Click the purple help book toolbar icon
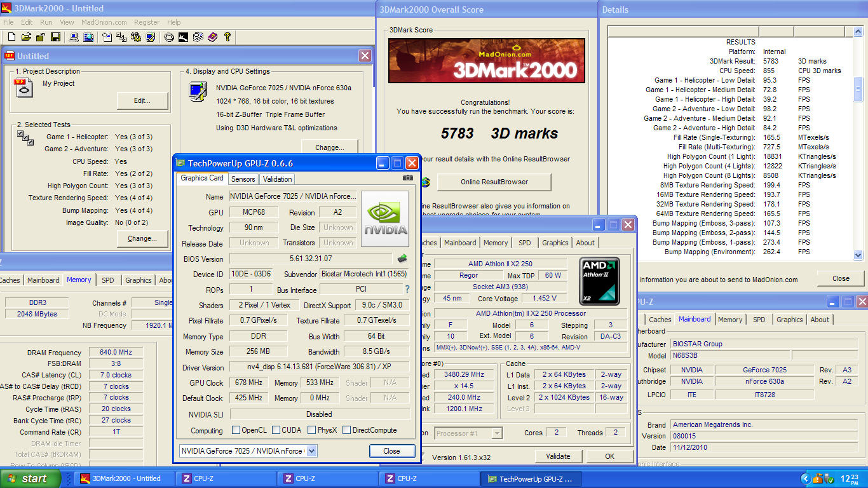The height and width of the screenshot is (488, 868). (x=212, y=37)
